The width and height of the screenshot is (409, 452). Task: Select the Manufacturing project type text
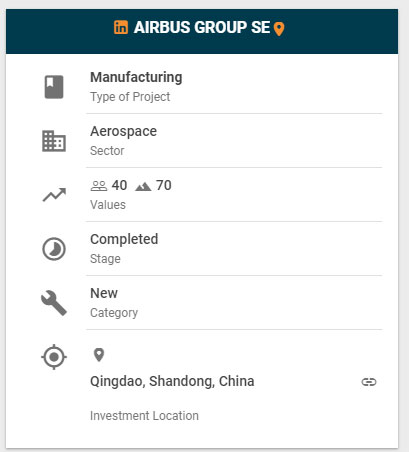136,77
